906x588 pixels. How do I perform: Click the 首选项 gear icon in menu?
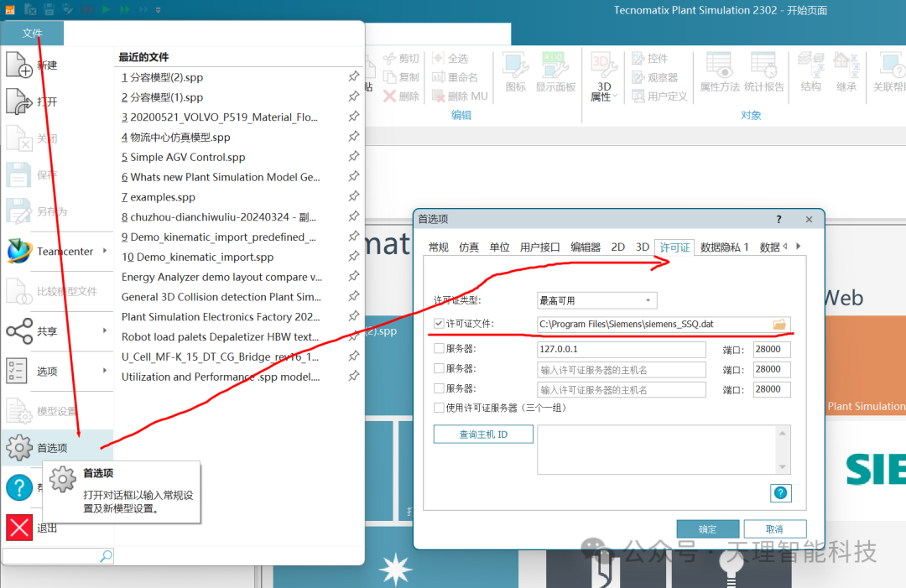point(19,448)
